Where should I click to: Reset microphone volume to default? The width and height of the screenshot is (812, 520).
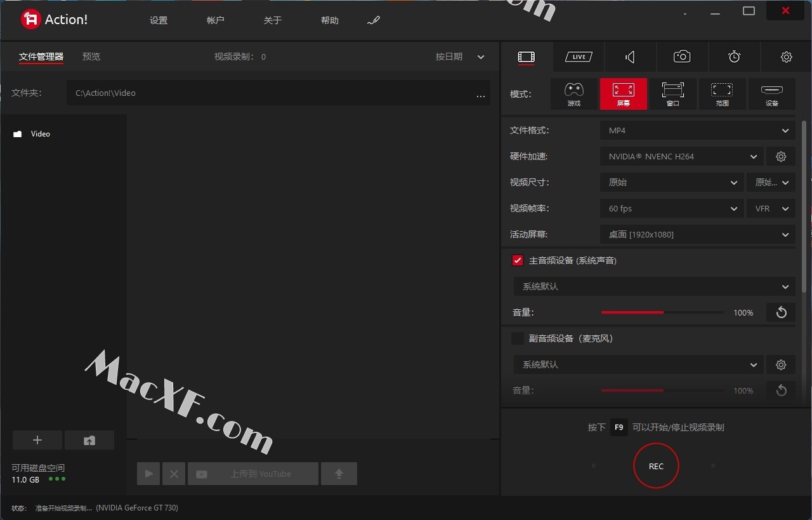[x=781, y=390]
